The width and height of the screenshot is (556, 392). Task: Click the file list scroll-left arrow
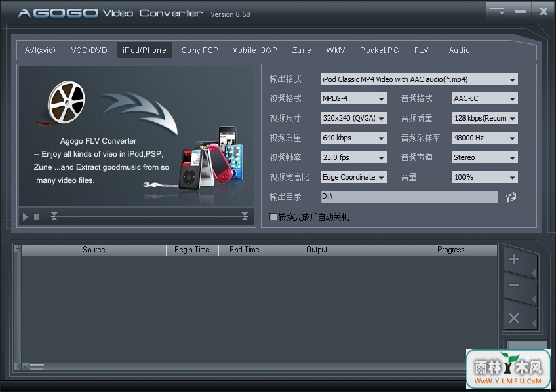[x=25, y=366]
